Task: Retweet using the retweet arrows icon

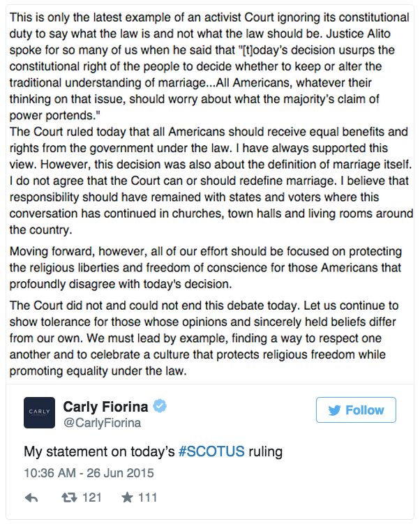Action: pyautogui.click(x=69, y=498)
